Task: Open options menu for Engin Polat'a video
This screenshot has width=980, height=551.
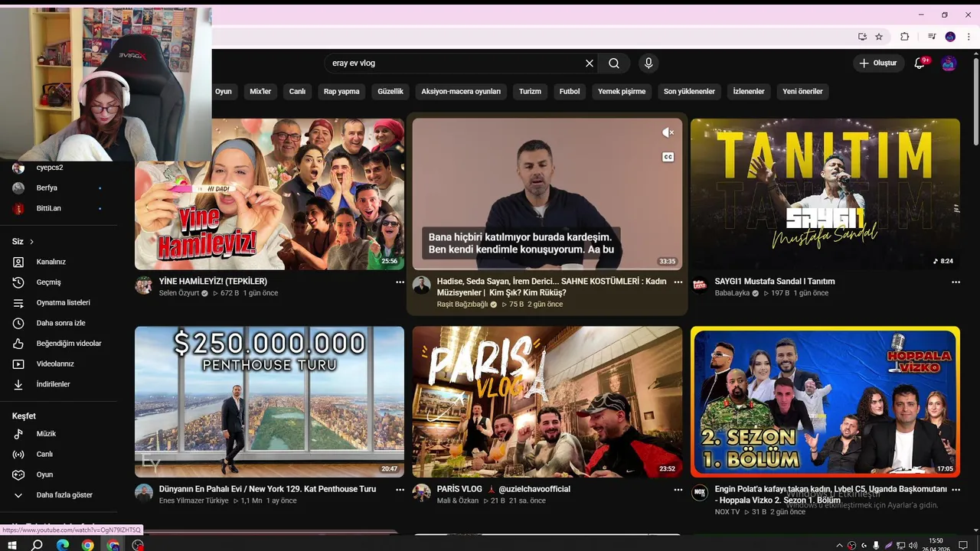Action: (x=955, y=490)
